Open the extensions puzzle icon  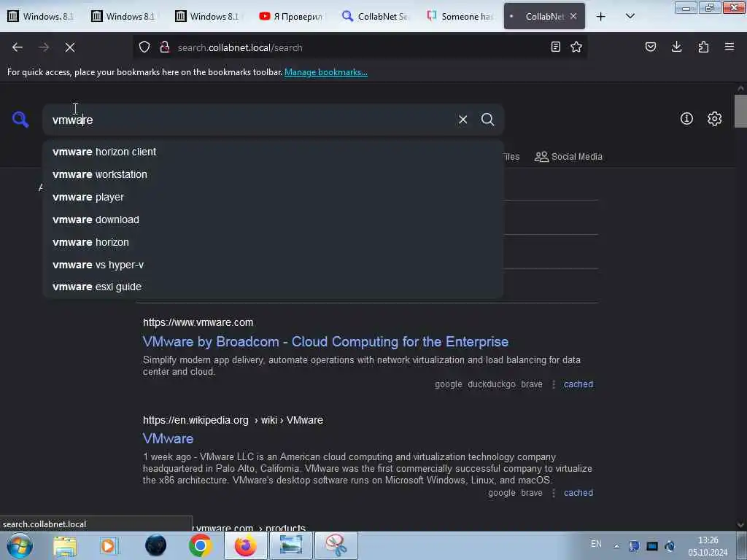click(x=703, y=47)
